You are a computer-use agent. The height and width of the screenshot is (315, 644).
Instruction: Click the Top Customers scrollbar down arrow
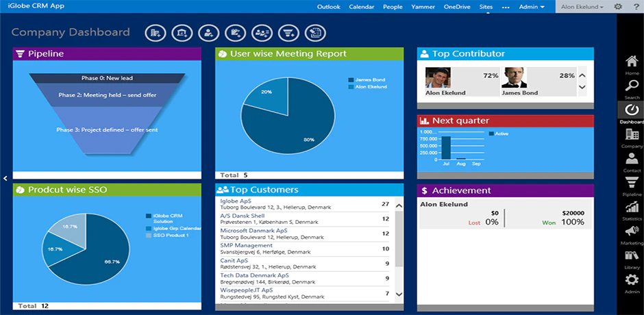point(399,294)
